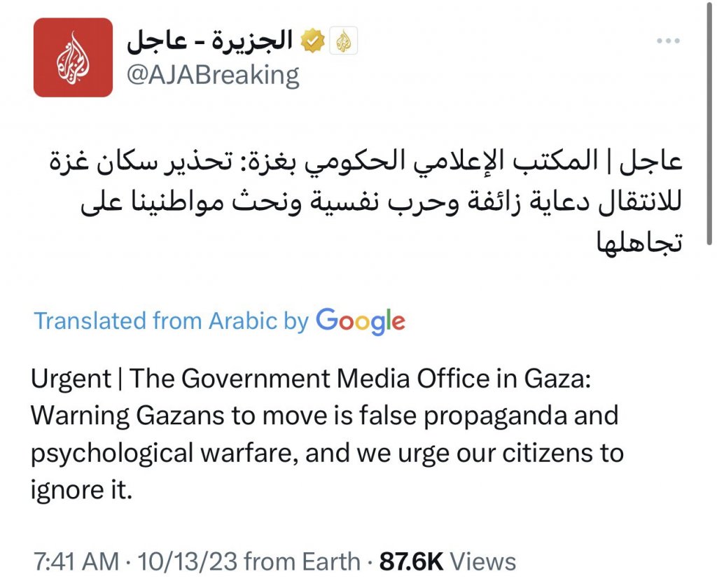This screenshot has width=717, height=588.
Task: Click the word "Urgent" in the translation
Action: (x=71, y=379)
